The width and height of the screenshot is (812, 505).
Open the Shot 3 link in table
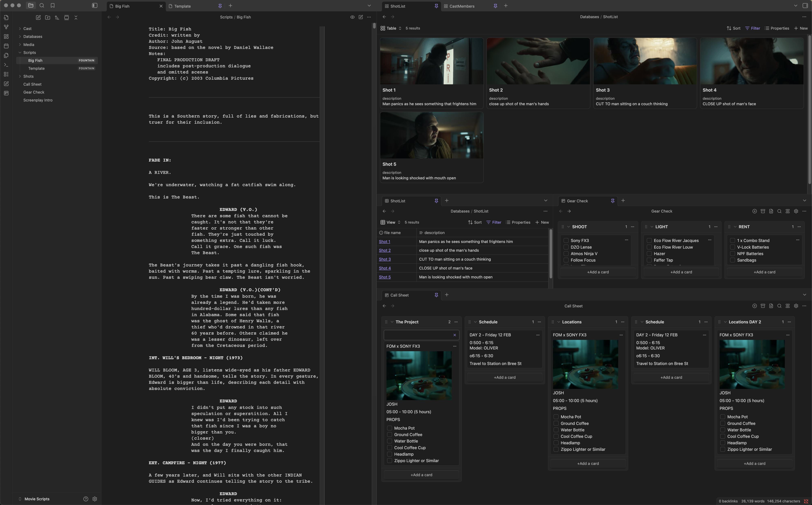tap(385, 259)
